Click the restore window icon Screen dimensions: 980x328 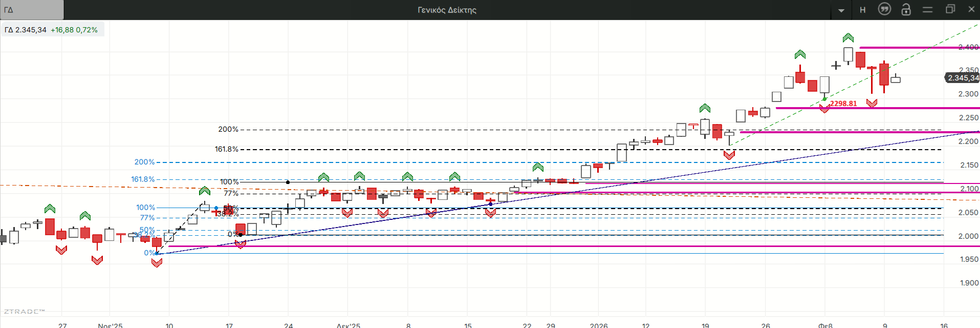[x=950, y=9]
